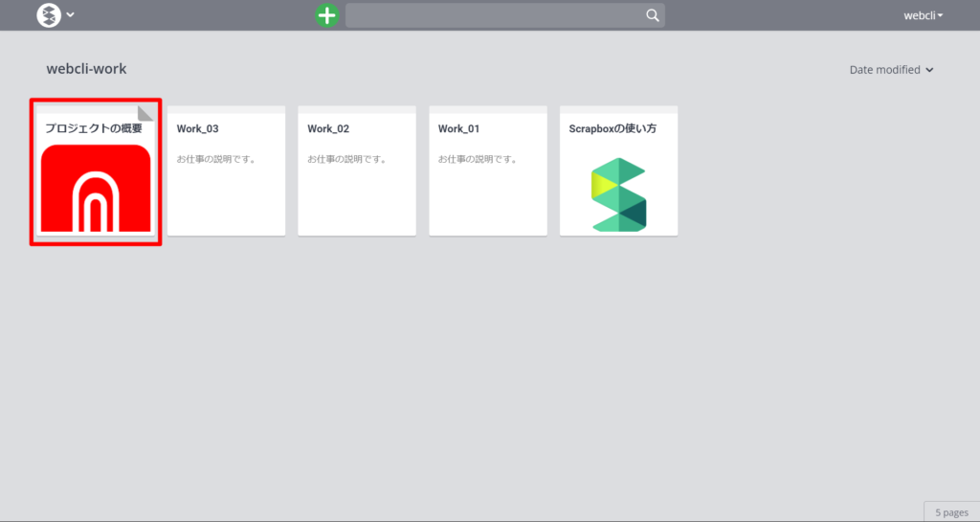Click the description text in Work_02 card
The image size is (980, 522).
click(x=346, y=159)
